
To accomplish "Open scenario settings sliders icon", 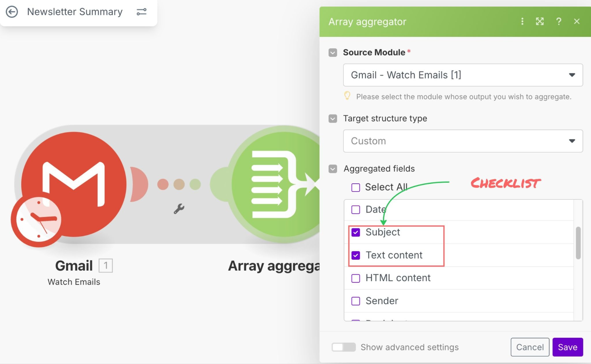I will click(x=141, y=12).
